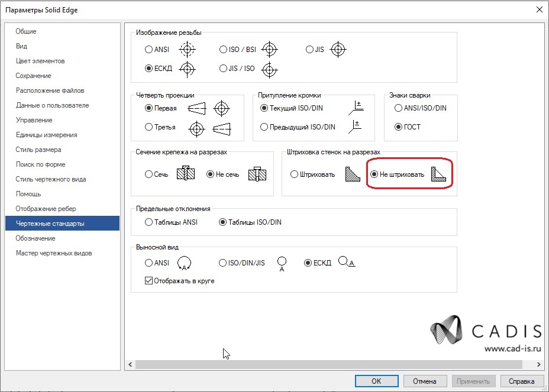Viewport: 549px width, 392px height.
Task: Open the Общие settings page
Action: tap(62, 31)
